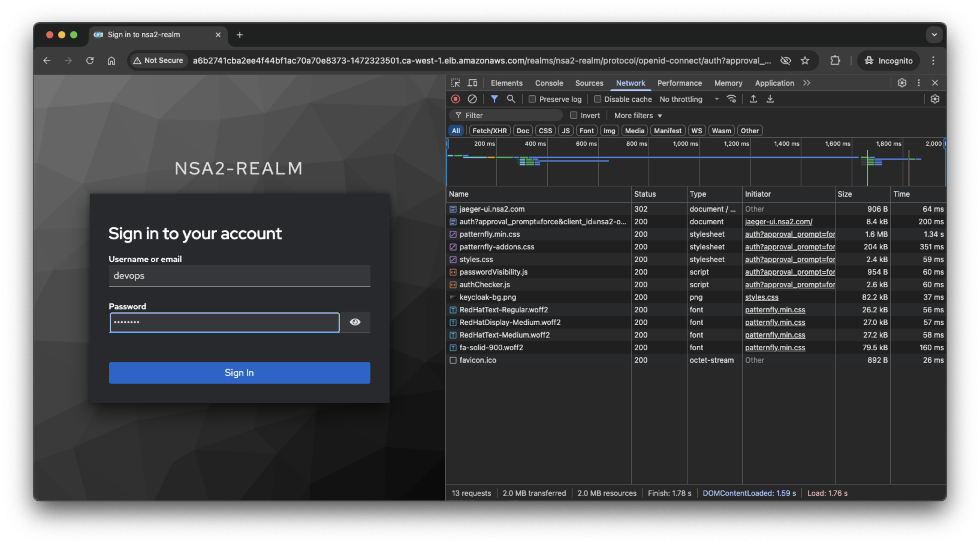This screenshot has width=980, height=545.
Task: Filter requests by CSS type
Action: point(545,130)
